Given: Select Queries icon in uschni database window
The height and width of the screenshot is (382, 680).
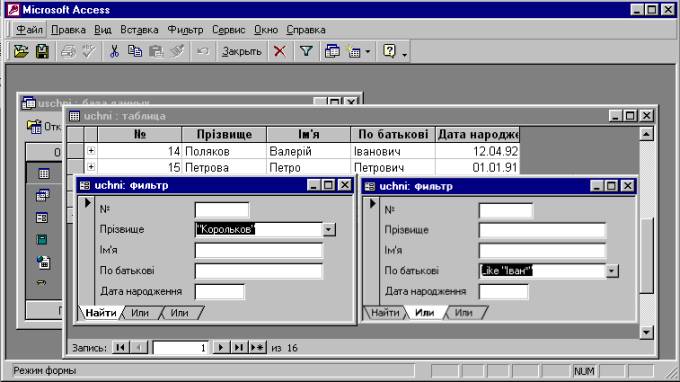Looking at the screenshot, I should click(x=42, y=196).
